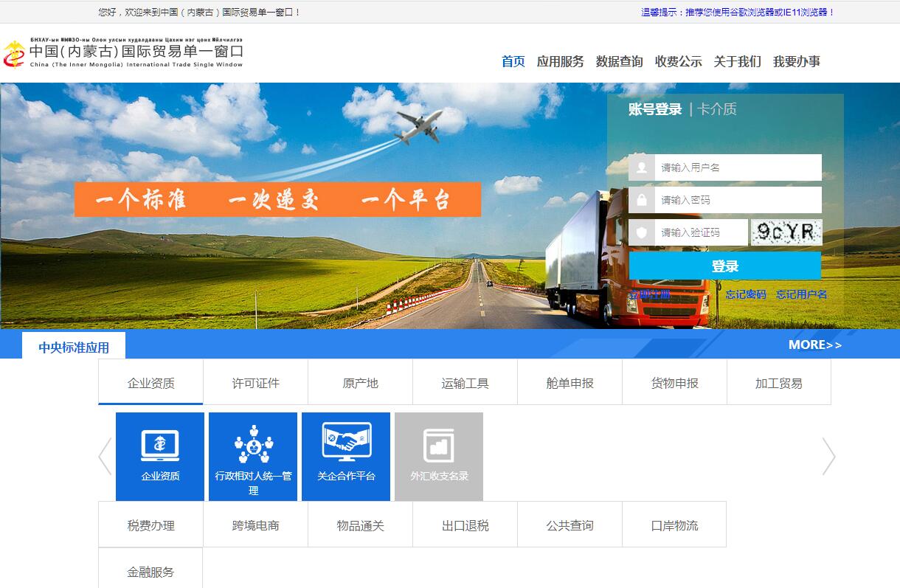Click the site logo in the header
900x588 pixels.
pos(123,53)
